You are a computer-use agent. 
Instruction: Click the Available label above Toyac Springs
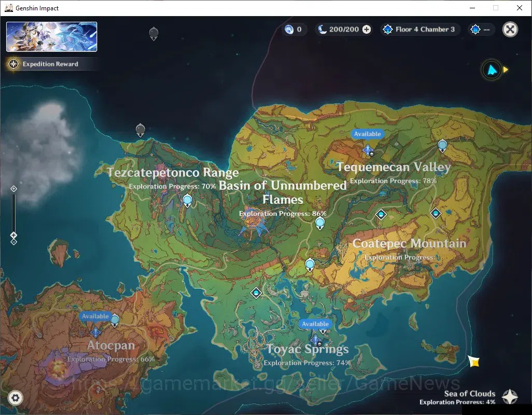click(315, 324)
